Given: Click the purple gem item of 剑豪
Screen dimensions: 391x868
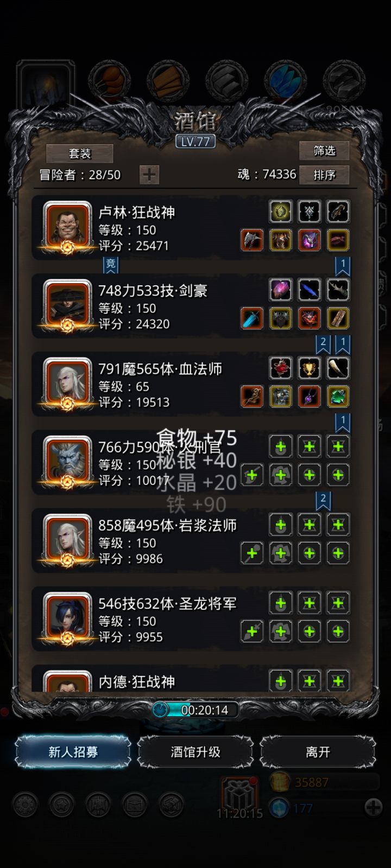Looking at the screenshot, I should point(281,290).
